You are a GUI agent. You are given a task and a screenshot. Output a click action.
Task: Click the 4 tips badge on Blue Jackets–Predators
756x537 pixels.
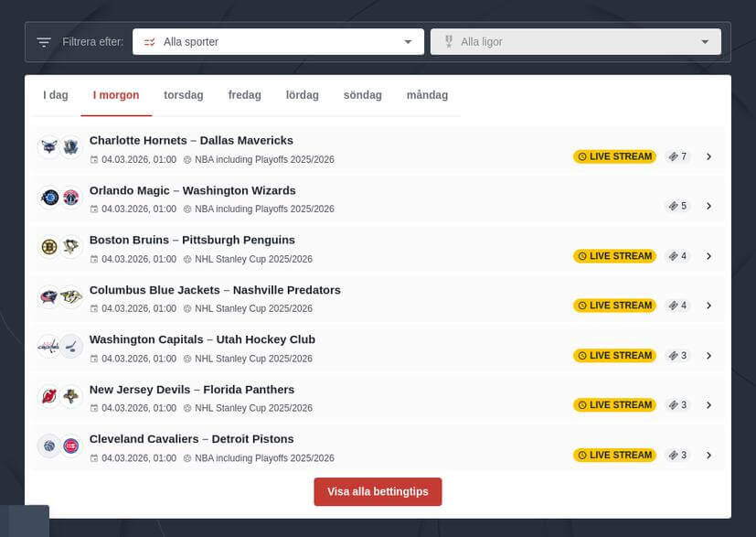677,306
